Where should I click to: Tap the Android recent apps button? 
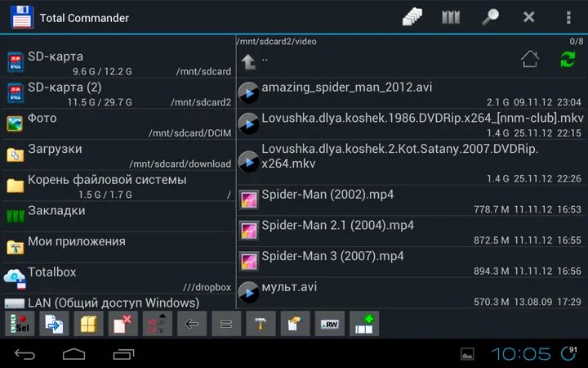click(x=123, y=354)
